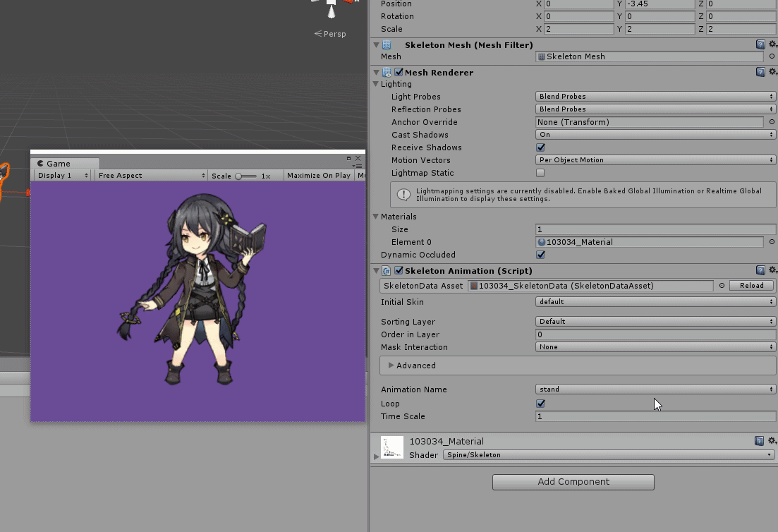Open settings gear of Mesh Renderer
The height and width of the screenshot is (532, 778).
772,72
